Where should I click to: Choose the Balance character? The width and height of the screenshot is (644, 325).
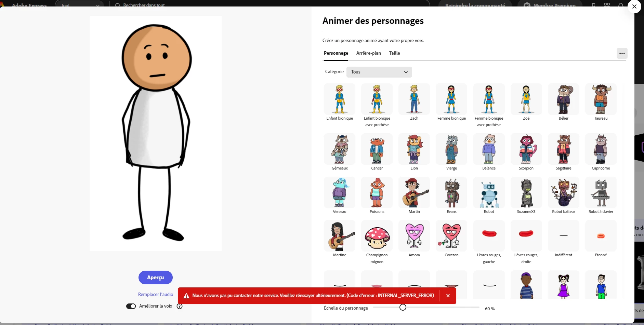coord(489,149)
